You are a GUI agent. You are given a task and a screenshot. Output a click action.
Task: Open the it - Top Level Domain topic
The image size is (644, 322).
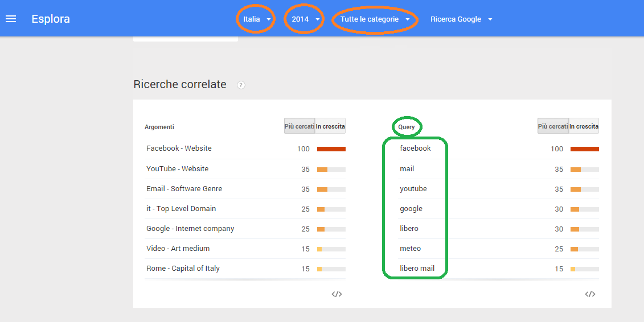(181, 208)
